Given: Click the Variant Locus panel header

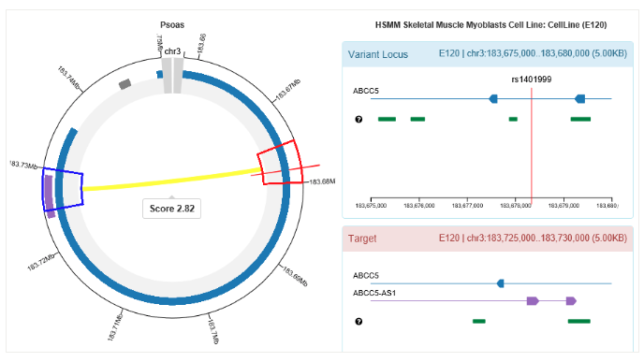Looking at the screenshot, I should (x=488, y=54).
